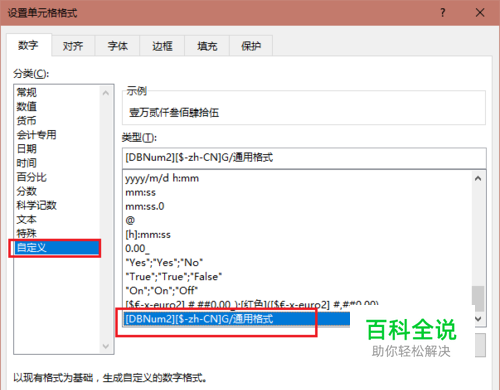Click the help question mark icon
Viewport: 500px width, 390px height.
coord(442,13)
